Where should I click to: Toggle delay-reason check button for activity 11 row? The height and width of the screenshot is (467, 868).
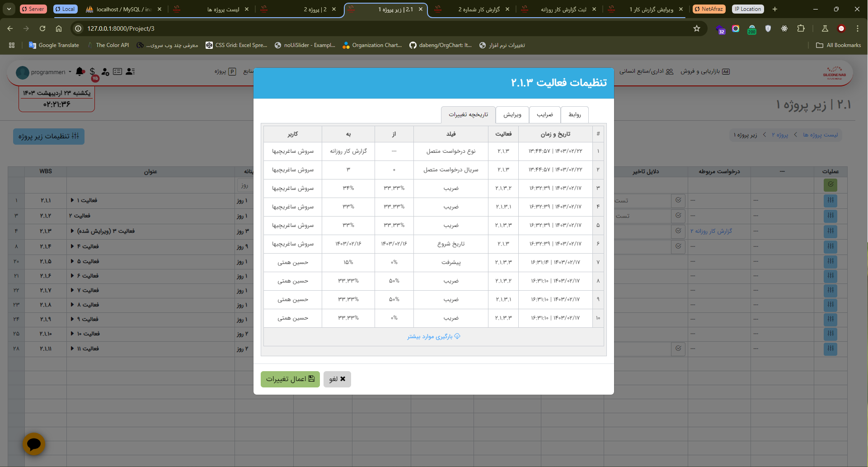[x=678, y=349]
